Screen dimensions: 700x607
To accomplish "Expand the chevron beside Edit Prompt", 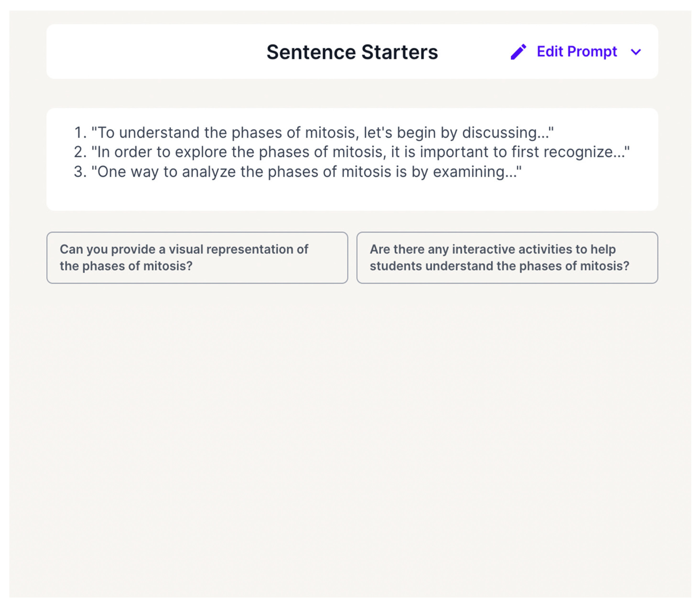I will coord(636,52).
